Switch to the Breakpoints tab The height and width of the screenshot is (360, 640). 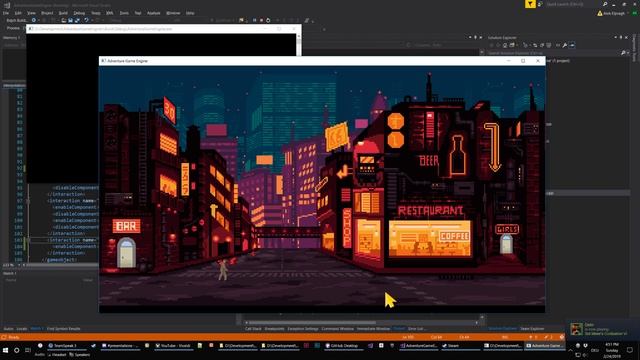[274, 329]
